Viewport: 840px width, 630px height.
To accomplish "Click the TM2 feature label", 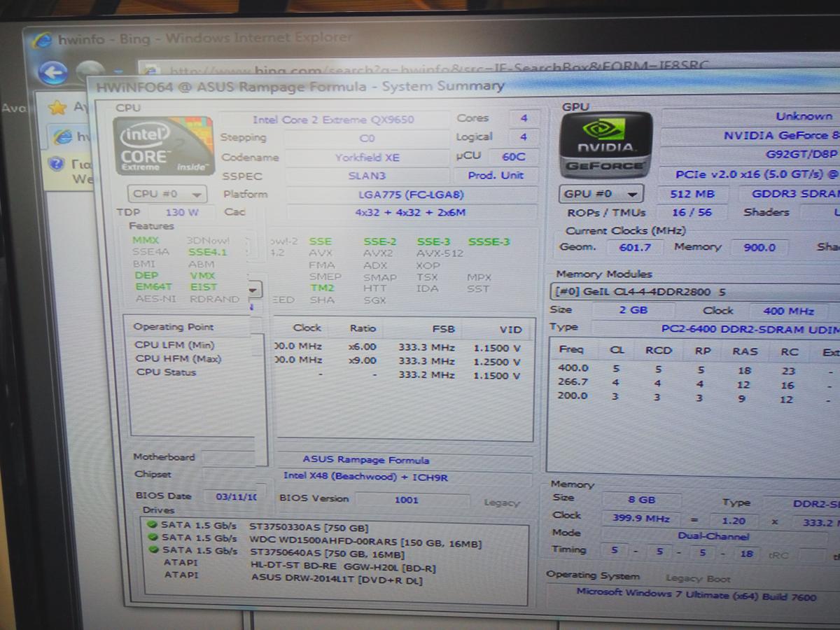I will (321, 288).
